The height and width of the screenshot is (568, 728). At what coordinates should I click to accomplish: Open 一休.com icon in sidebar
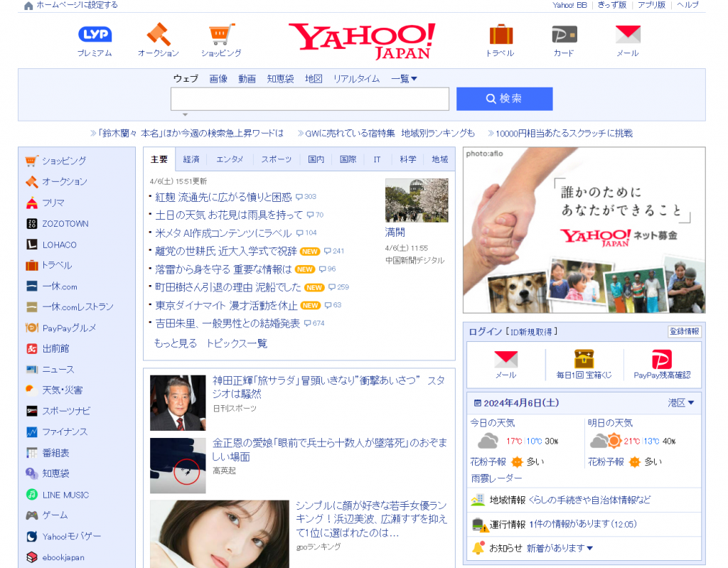(31, 286)
